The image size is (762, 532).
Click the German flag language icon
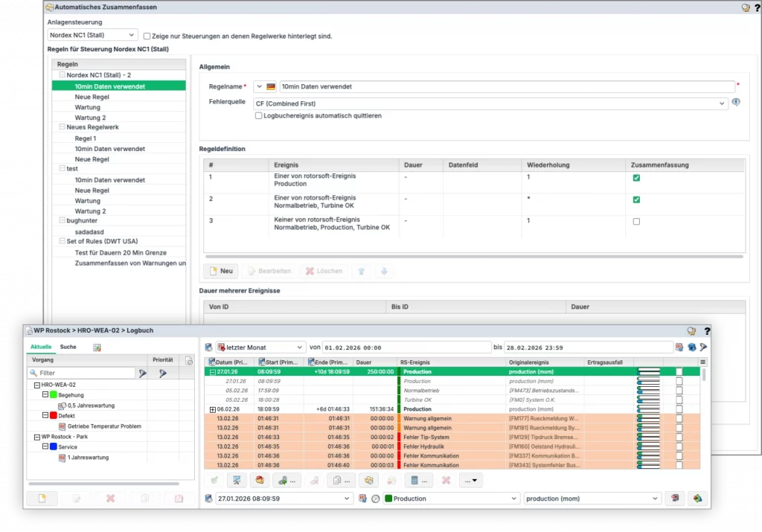pyautogui.click(x=271, y=87)
